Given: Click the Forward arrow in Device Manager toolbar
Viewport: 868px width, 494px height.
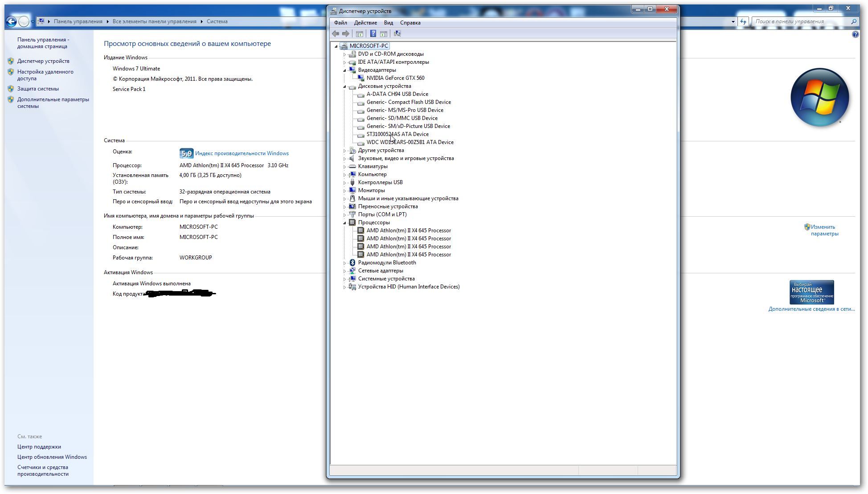Looking at the screenshot, I should click(346, 33).
